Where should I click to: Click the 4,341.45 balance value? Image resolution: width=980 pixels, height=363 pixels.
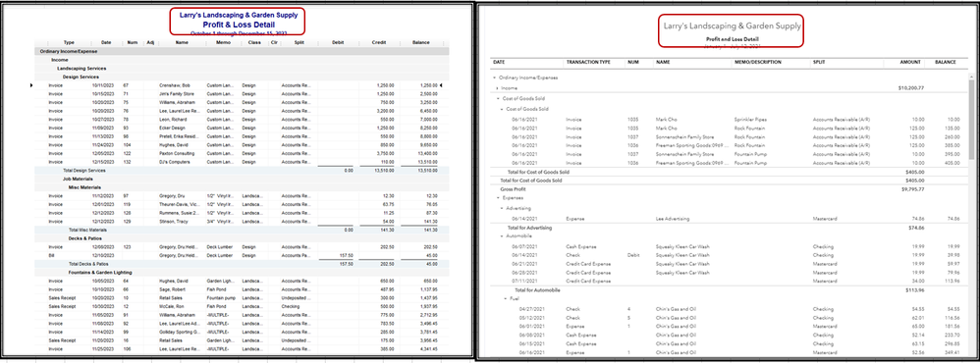coord(429,348)
